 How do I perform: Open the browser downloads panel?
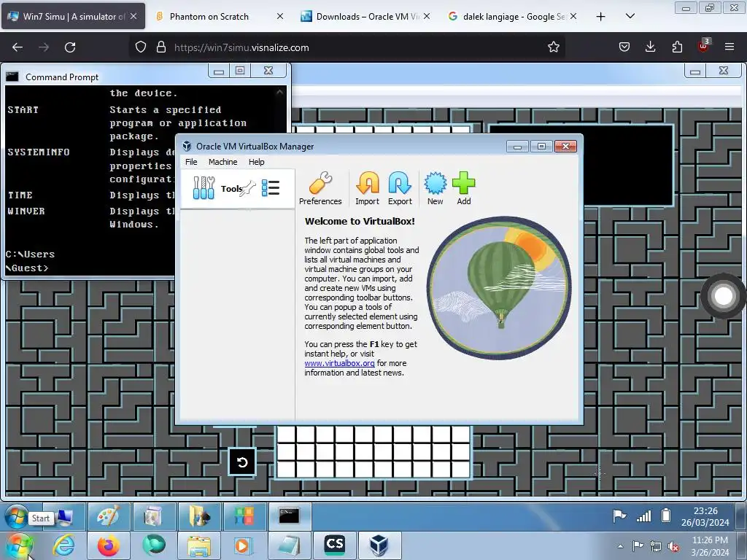point(650,47)
